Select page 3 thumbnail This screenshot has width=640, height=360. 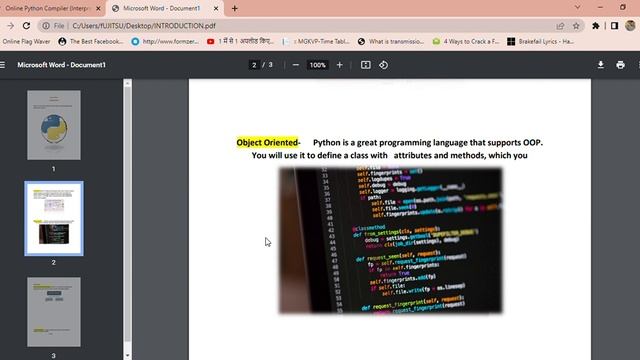coord(54,312)
